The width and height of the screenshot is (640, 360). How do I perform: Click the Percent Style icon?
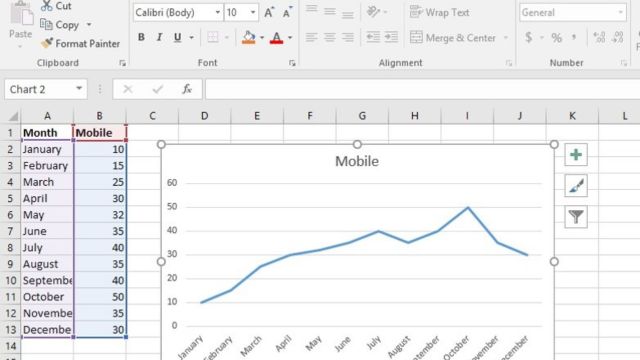556,38
